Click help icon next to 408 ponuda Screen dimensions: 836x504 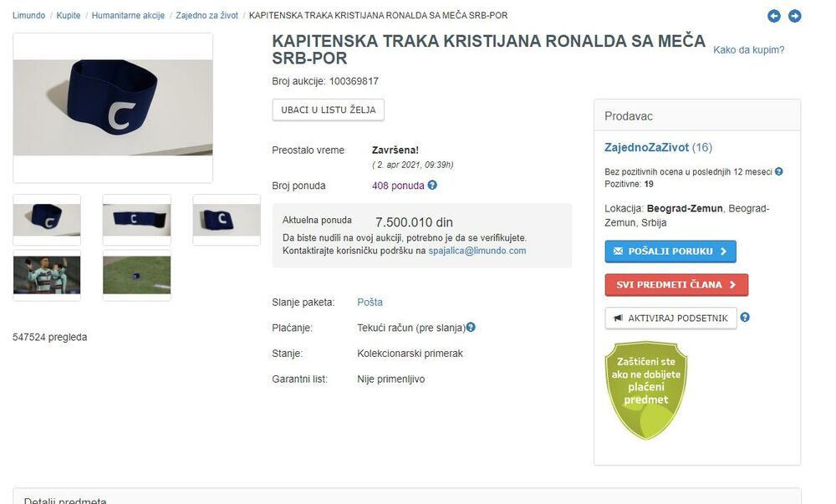pos(432,185)
